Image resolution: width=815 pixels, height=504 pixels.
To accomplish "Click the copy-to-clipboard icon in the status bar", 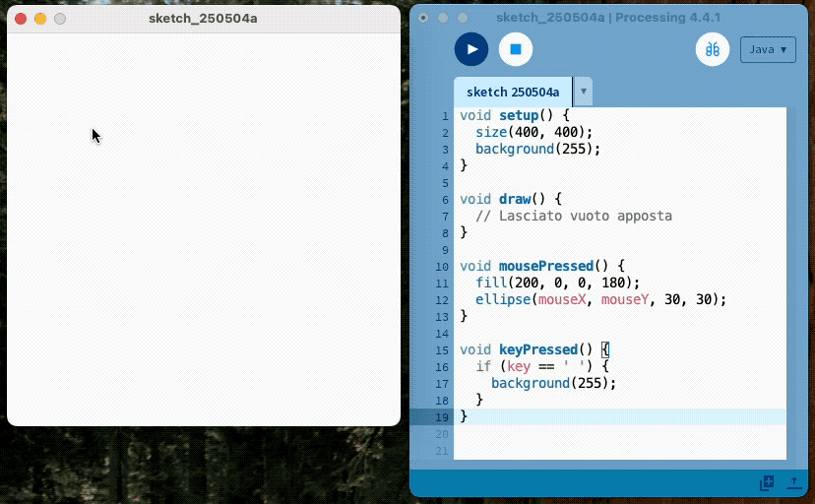I will coord(767,483).
